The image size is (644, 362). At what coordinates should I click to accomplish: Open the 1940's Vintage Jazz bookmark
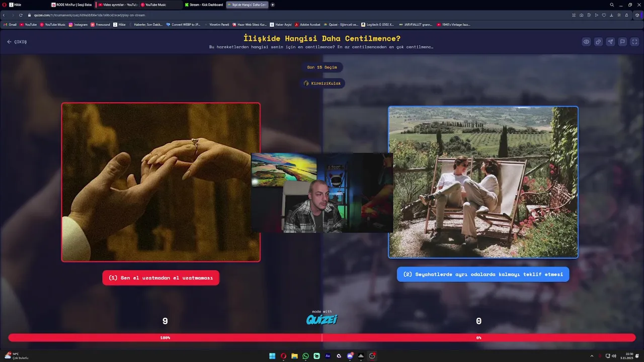coord(453,24)
